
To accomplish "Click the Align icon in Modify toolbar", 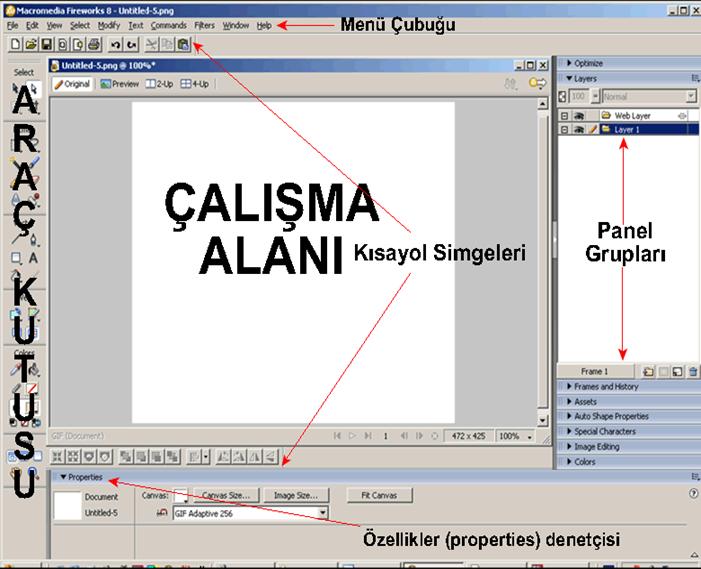I will [194, 456].
